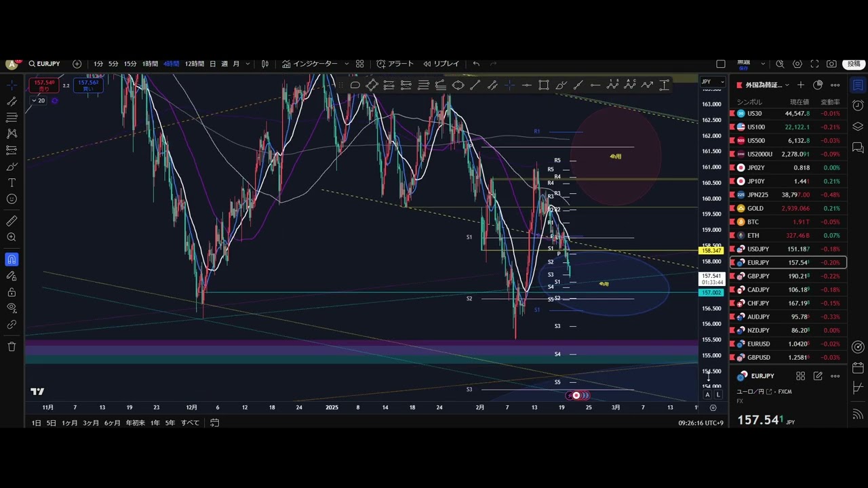The image size is (868, 488).
Task: Select the ruler measure tool
Action: 12,221
